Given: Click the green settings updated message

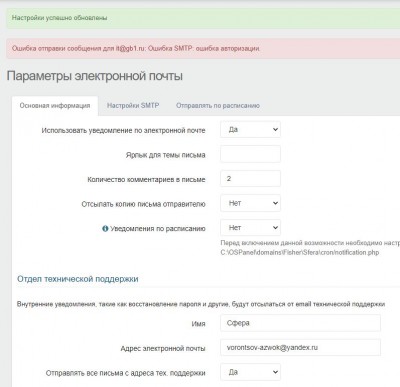Looking at the screenshot, I should click(x=203, y=18).
